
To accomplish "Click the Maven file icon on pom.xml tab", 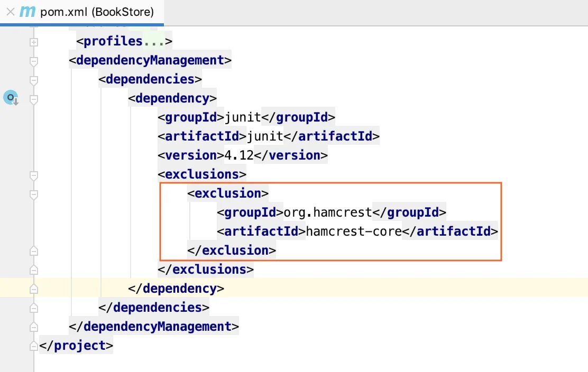I will (27, 12).
